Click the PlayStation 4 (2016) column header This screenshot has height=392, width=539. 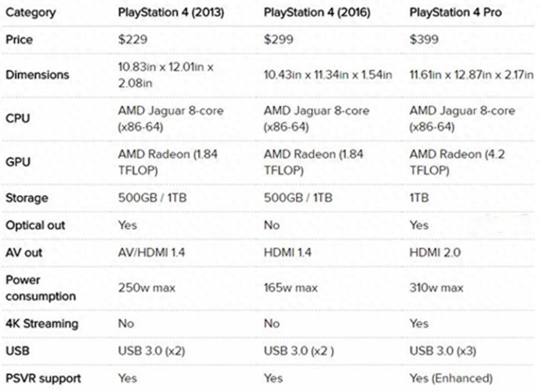pyautogui.click(x=317, y=13)
